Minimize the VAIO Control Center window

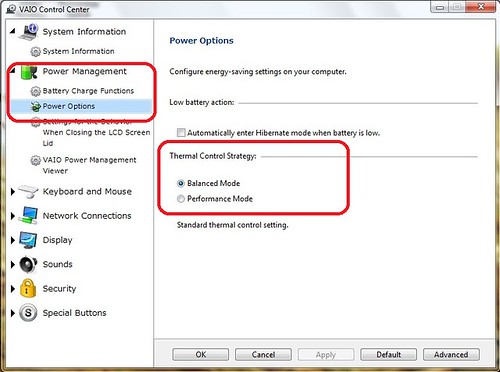point(440,7)
